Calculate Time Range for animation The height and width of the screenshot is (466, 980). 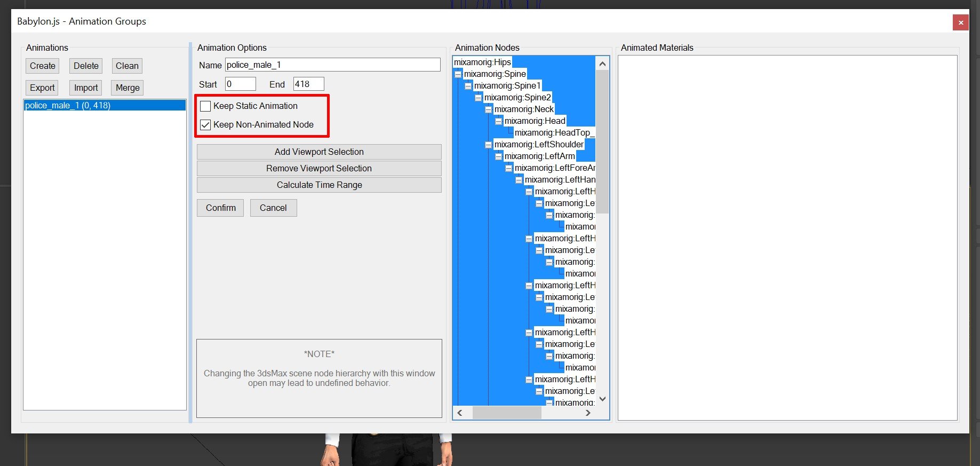(319, 185)
